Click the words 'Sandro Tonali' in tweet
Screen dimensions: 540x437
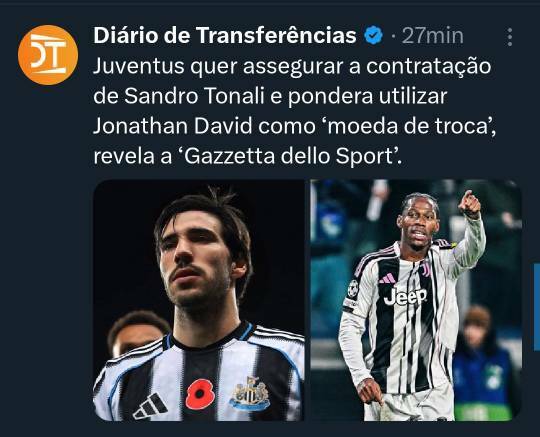point(194,96)
